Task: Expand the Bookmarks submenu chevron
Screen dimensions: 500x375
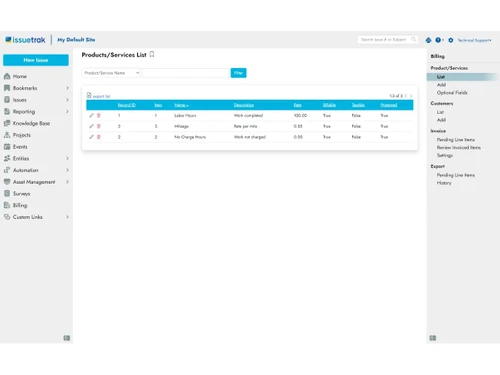Action: tap(67, 88)
